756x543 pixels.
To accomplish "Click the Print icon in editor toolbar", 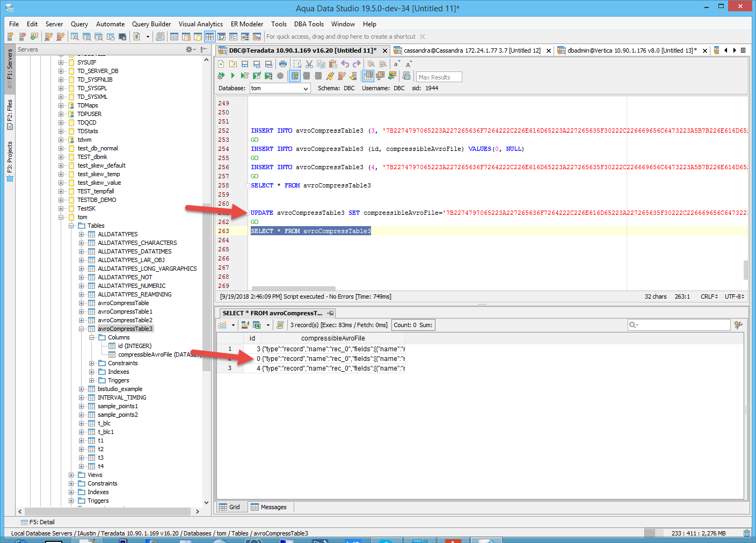I will pos(283,64).
